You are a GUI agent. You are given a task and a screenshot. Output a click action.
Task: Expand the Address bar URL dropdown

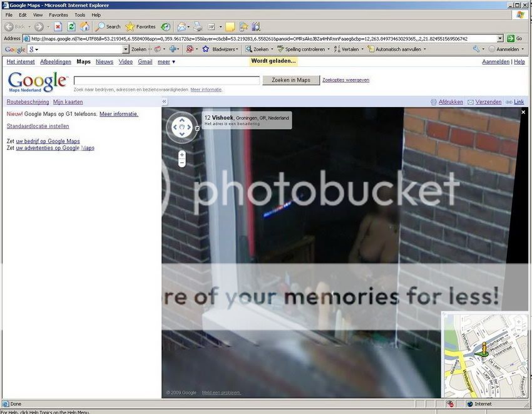pos(500,38)
